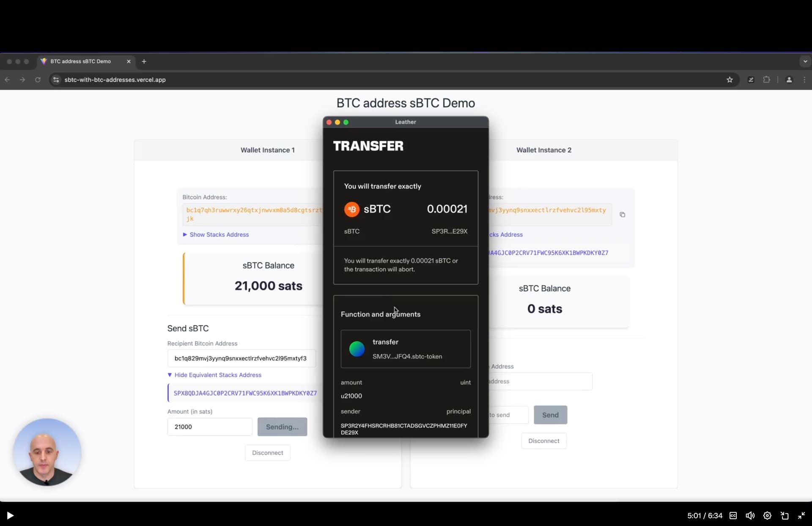Open the browser extensions puzzle icon
Screen dimensions: 812x526
click(766, 80)
